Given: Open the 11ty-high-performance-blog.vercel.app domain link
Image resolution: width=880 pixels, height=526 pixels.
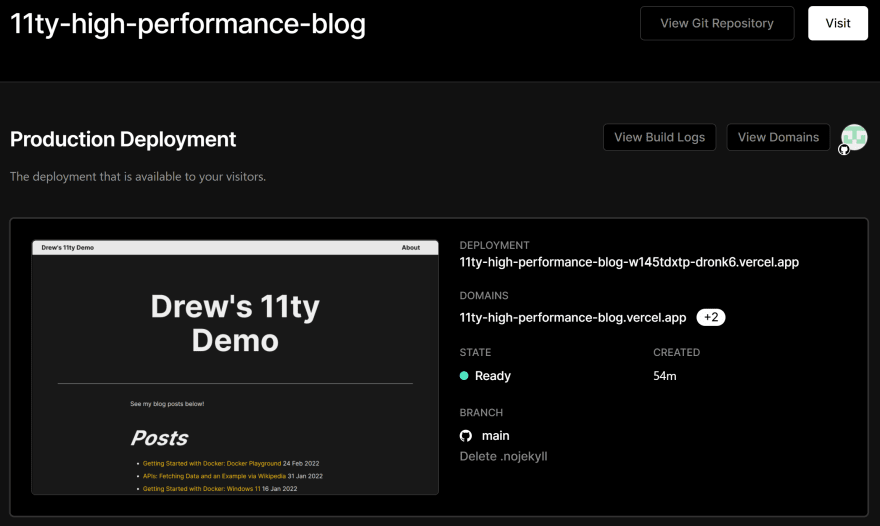Looking at the screenshot, I should [572, 318].
